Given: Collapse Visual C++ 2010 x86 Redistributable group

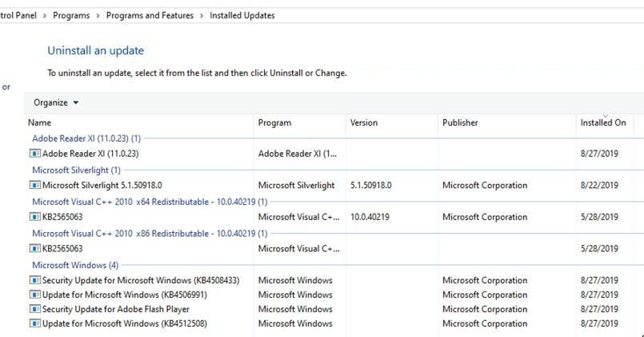Looking at the screenshot, I should click(150, 234).
